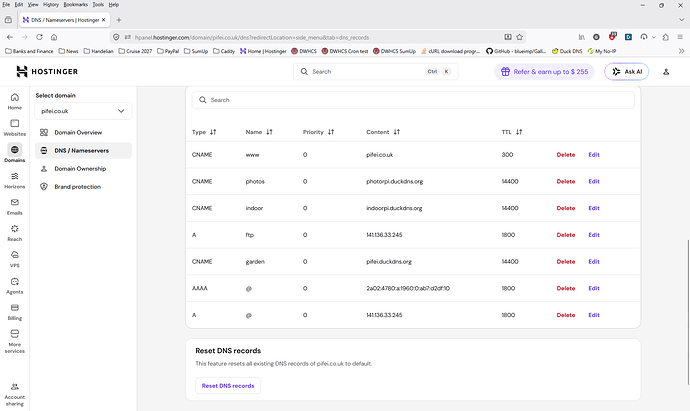The width and height of the screenshot is (690, 411).
Task: Click the DNS records search field
Action: (x=412, y=100)
